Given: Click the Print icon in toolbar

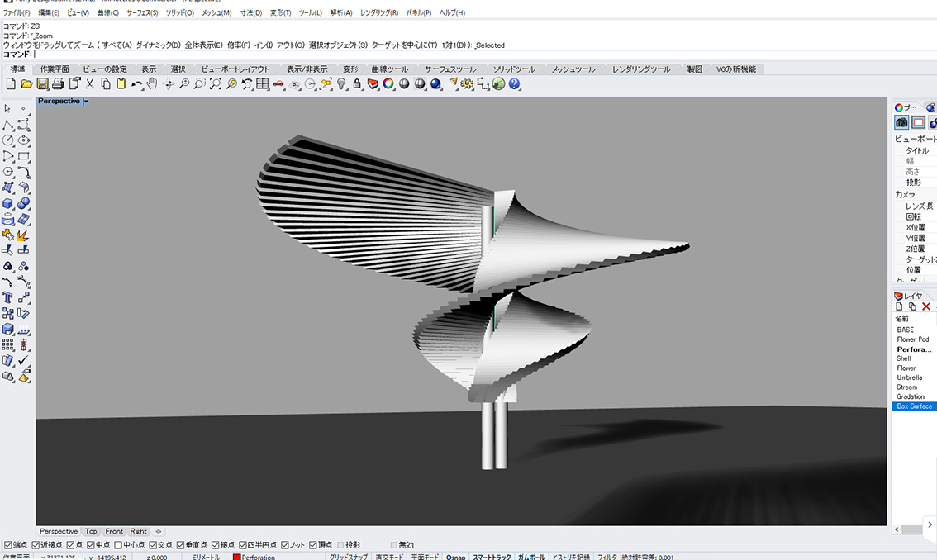Looking at the screenshot, I should [58, 84].
